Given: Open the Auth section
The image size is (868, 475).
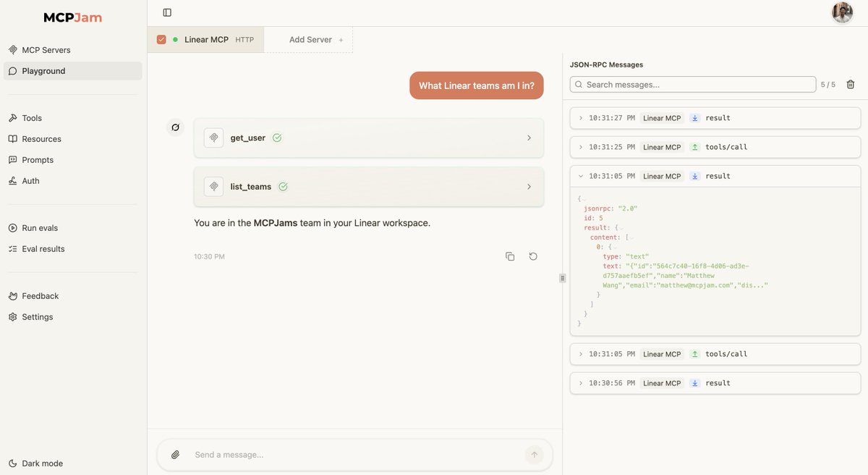Looking at the screenshot, I should pyautogui.click(x=73, y=181).
